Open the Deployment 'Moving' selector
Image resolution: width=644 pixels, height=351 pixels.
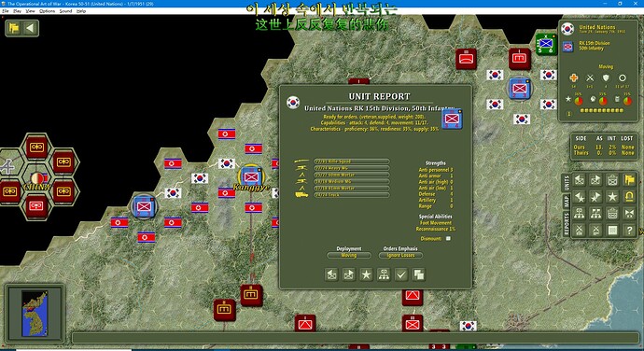point(349,255)
